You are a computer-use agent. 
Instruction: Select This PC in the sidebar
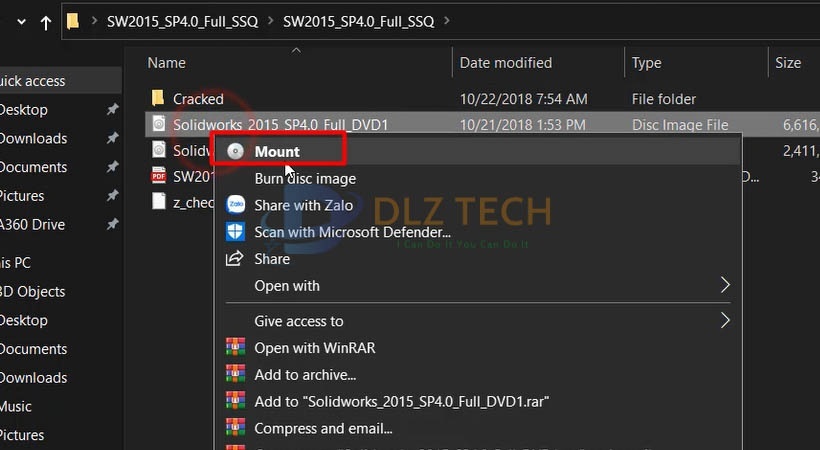point(15,262)
